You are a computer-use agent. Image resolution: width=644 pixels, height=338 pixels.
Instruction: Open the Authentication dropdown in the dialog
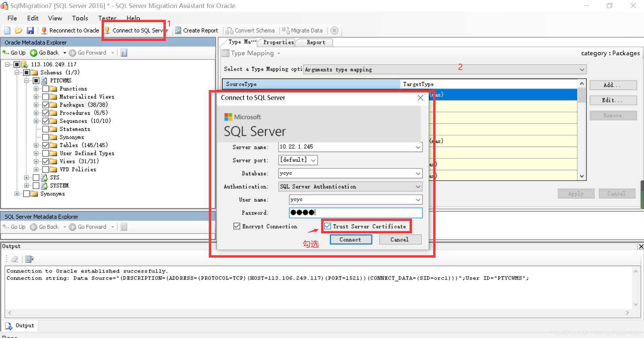click(x=418, y=186)
